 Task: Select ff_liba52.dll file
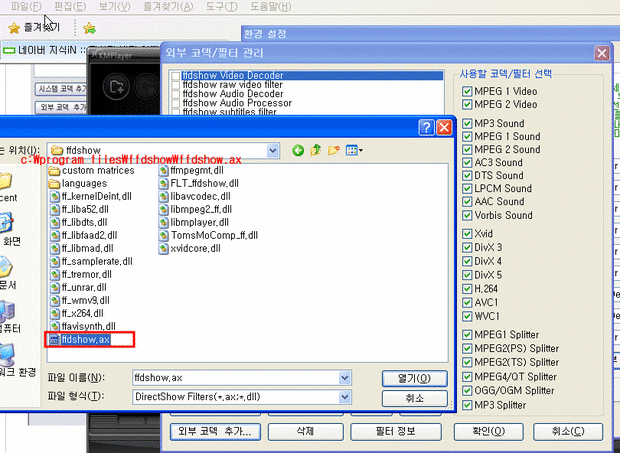point(79,210)
